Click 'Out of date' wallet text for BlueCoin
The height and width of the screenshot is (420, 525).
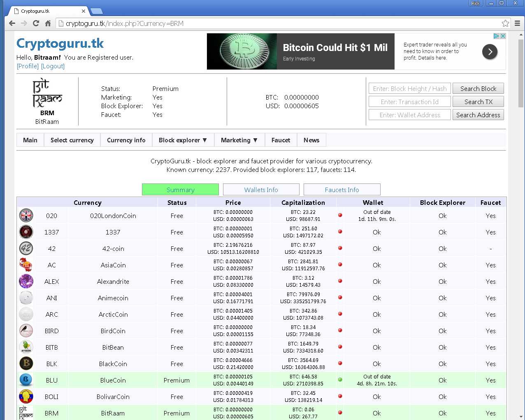point(377,376)
